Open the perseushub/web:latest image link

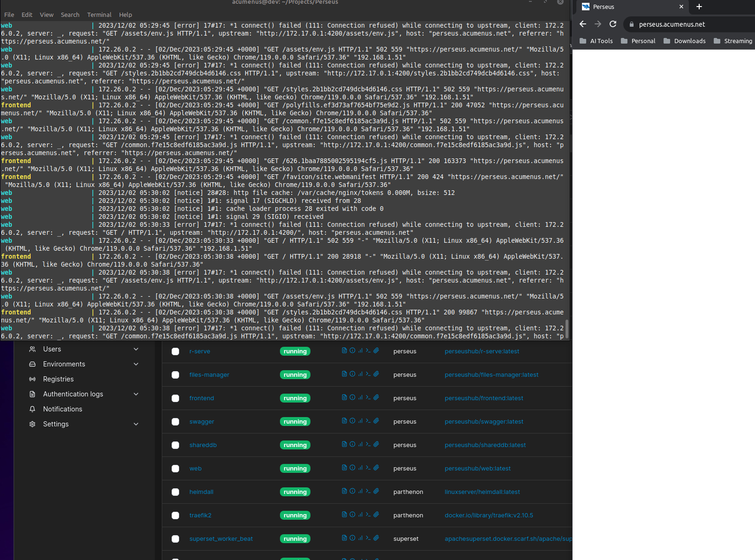(x=477, y=469)
